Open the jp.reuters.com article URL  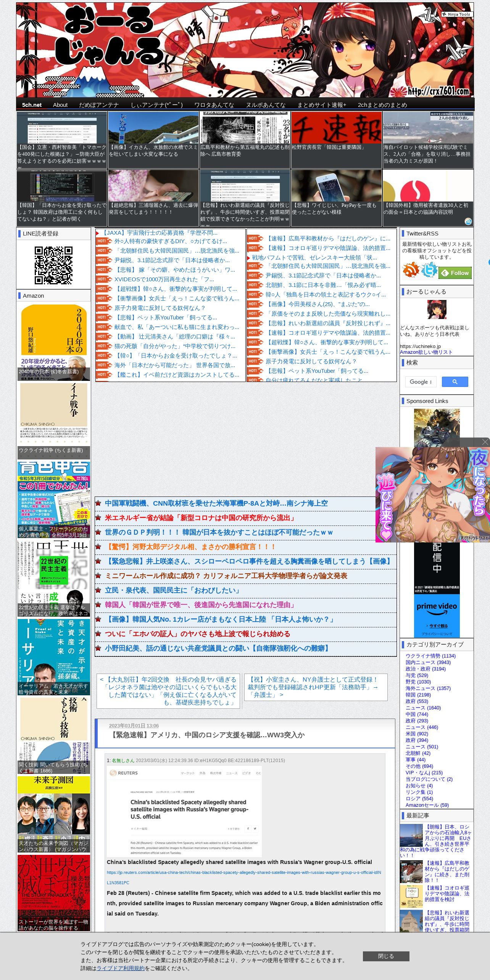tap(244, 877)
